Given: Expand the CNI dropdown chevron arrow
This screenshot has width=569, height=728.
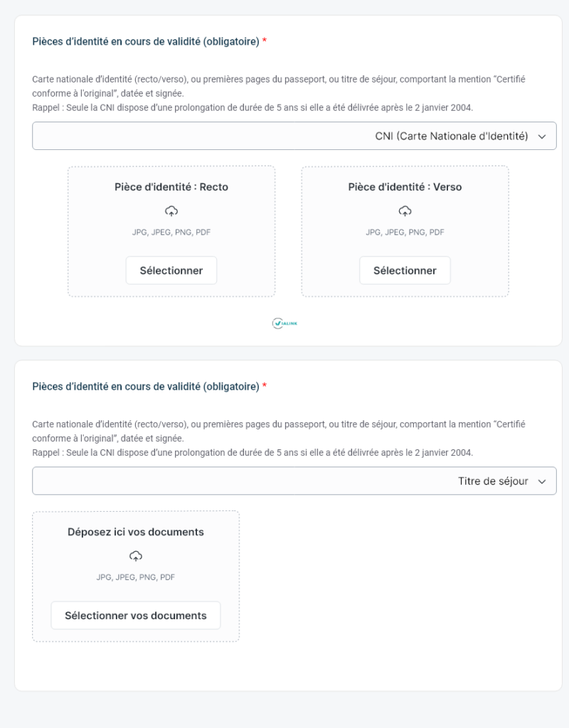Looking at the screenshot, I should click(542, 136).
